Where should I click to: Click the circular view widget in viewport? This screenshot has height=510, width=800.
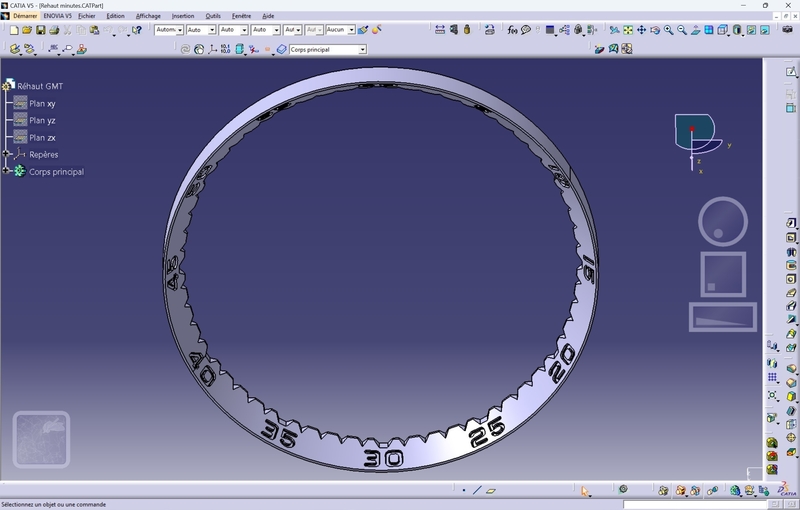pos(722,221)
